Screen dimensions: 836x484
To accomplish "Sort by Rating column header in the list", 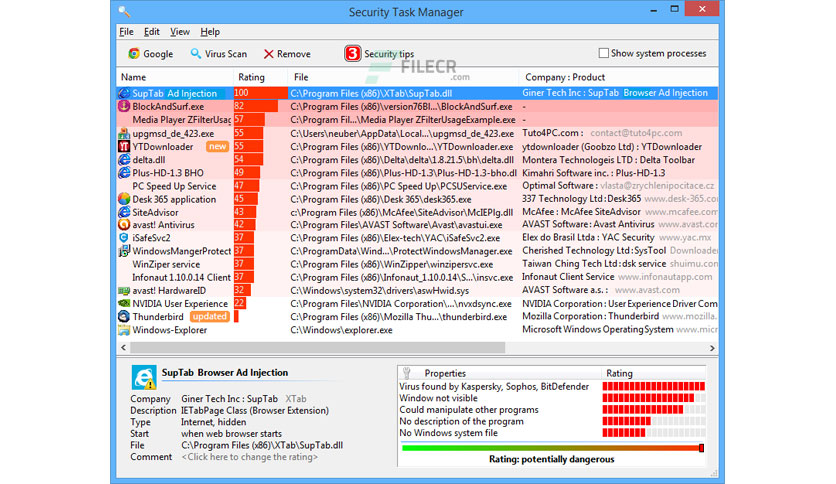I will (x=261, y=77).
